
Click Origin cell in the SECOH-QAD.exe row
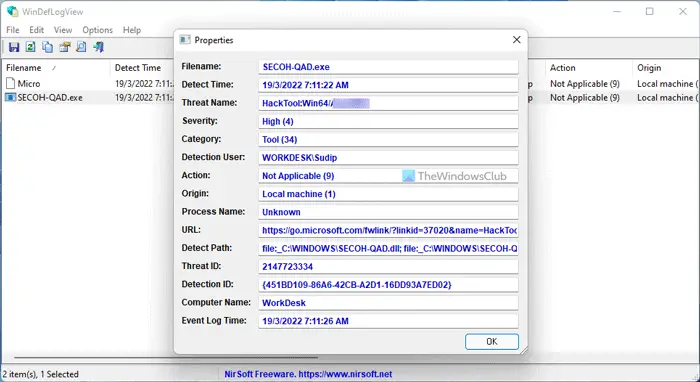point(665,97)
